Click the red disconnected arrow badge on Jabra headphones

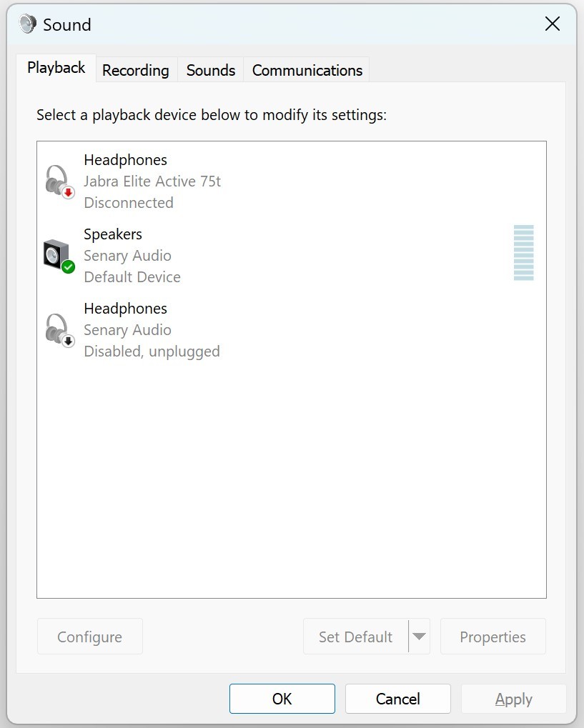point(69,192)
